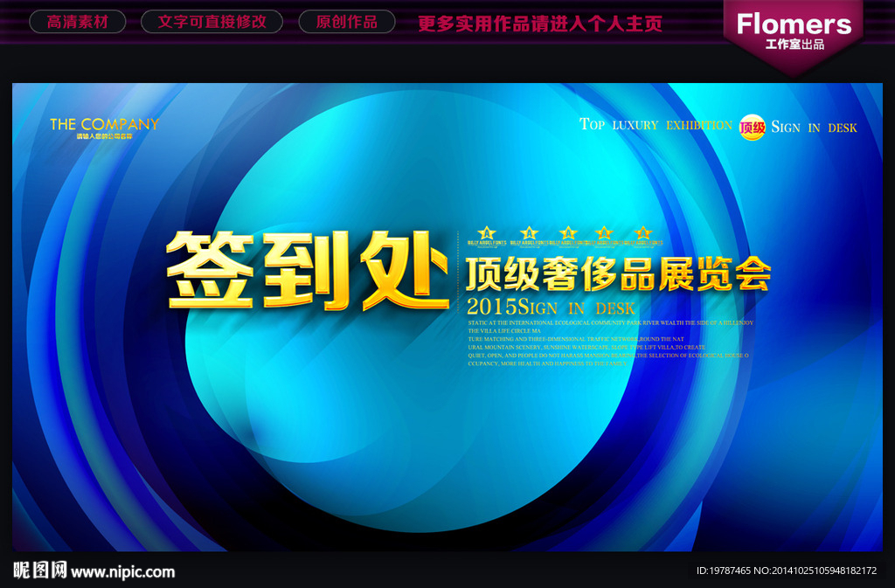The height and width of the screenshot is (588, 895).
Task: Click the 2015 Sign in Desk line
Action: [551, 307]
